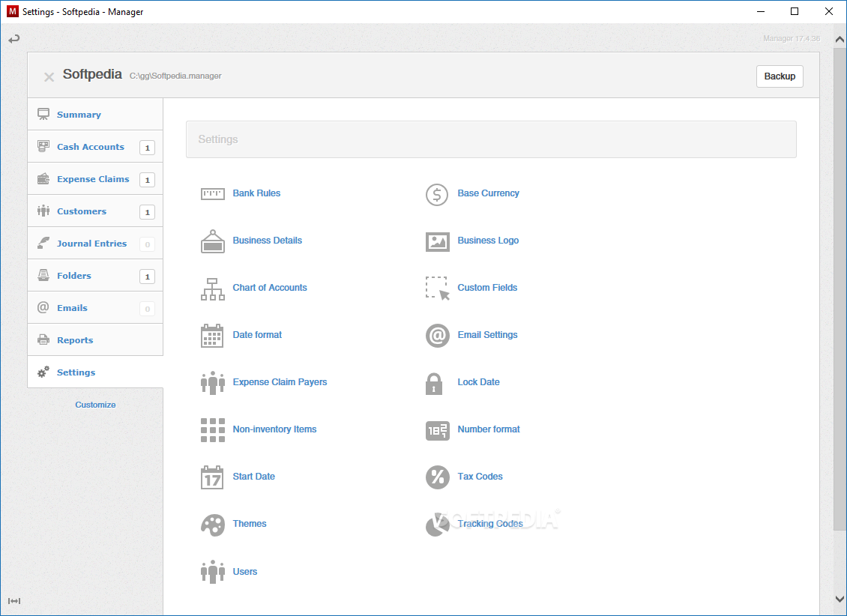847x616 pixels.
Task: Click the Date format calendar icon
Action: pos(212,335)
